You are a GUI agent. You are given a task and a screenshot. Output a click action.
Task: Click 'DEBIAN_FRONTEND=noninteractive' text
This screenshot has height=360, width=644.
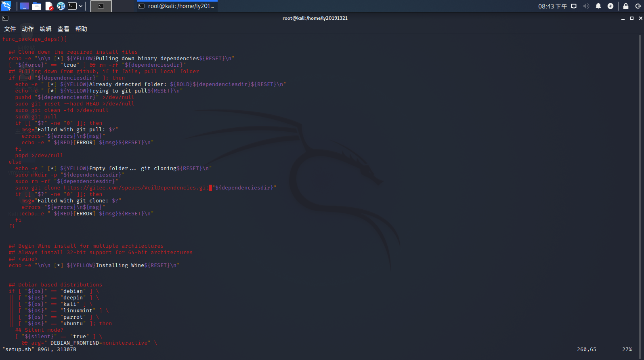(99, 343)
